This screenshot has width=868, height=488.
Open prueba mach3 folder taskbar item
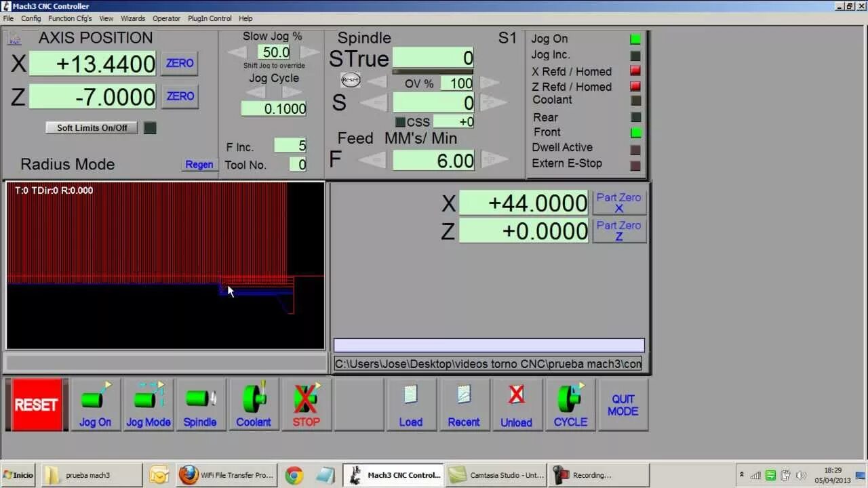click(92, 475)
